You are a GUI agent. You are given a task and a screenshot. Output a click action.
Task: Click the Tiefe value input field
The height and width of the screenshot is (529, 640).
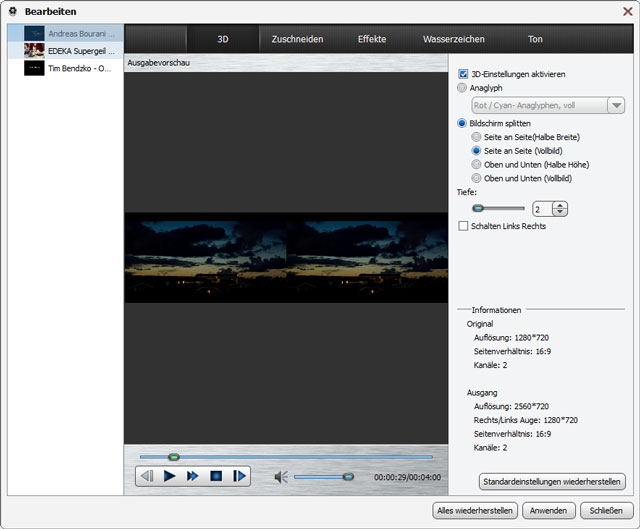click(x=542, y=209)
